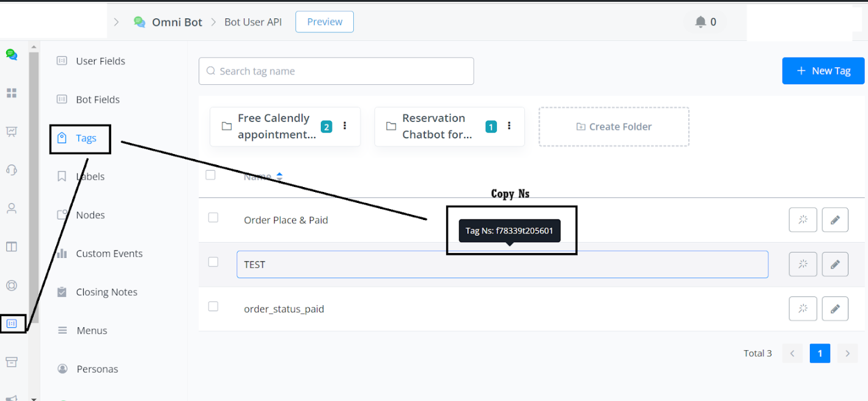Screen dimensions: 868x401
Task: Click the New Tag button
Action: (x=823, y=71)
